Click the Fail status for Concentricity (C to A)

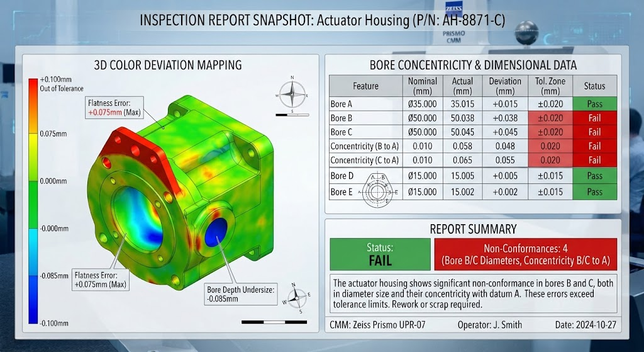point(595,160)
